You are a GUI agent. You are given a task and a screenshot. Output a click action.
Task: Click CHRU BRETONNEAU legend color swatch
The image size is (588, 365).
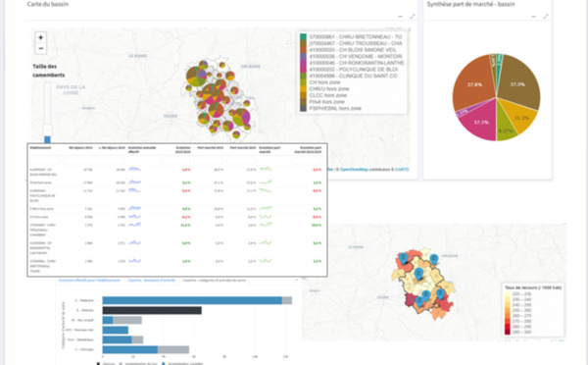(303, 37)
